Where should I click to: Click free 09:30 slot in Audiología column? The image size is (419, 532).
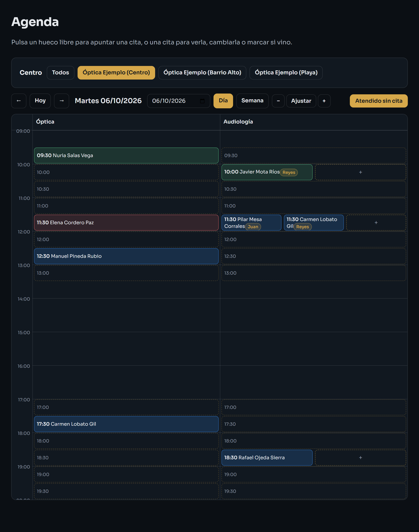[x=314, y=155]
